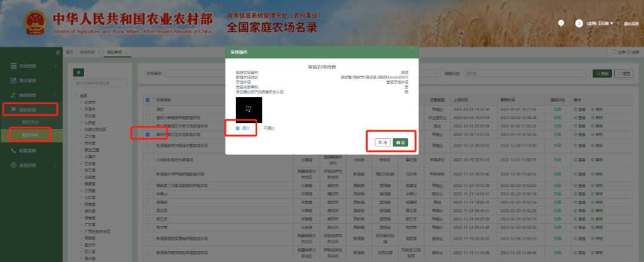This screenshot has width=644, height=262.
Task: Click the phone icon in sidebar
Action: (14, 151)
